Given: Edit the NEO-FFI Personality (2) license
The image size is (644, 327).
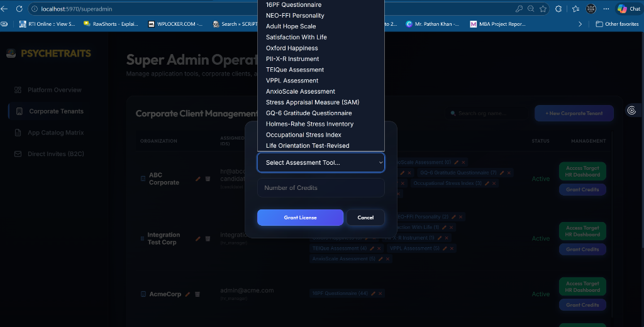Looking at the screenshot, I should click(x=454, y=217).
